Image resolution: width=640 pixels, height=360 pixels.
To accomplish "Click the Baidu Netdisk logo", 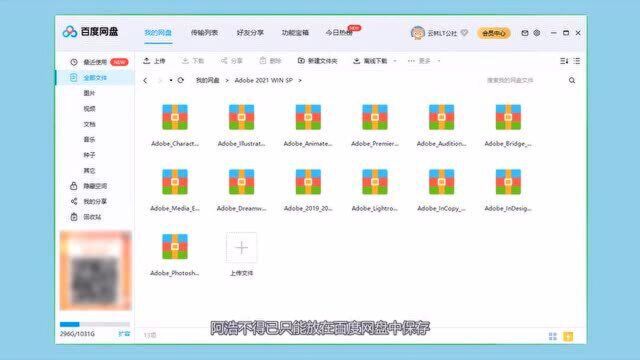I will click(90, 31).
